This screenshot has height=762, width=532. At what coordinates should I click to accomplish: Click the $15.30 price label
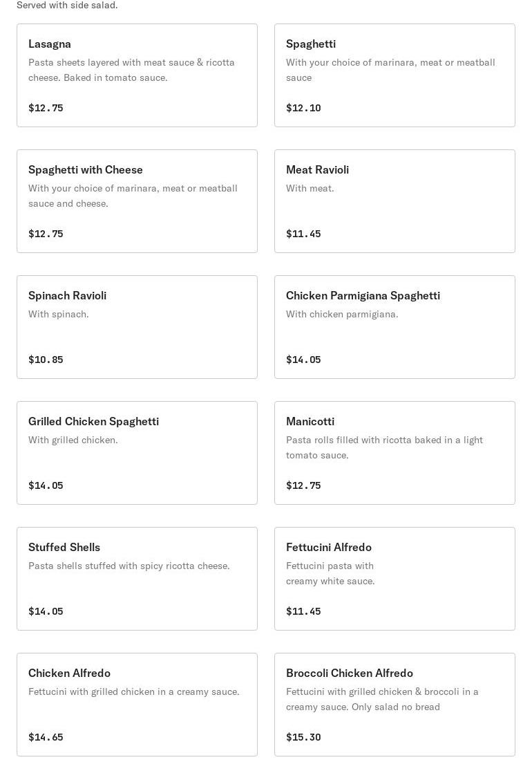point(303,737)
